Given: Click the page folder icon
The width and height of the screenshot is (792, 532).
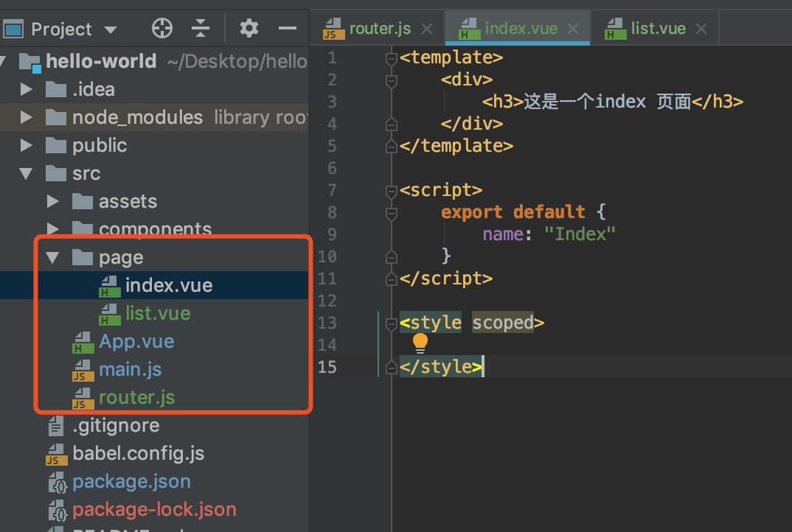Looking at the screenshot, I should click(83, 257).
